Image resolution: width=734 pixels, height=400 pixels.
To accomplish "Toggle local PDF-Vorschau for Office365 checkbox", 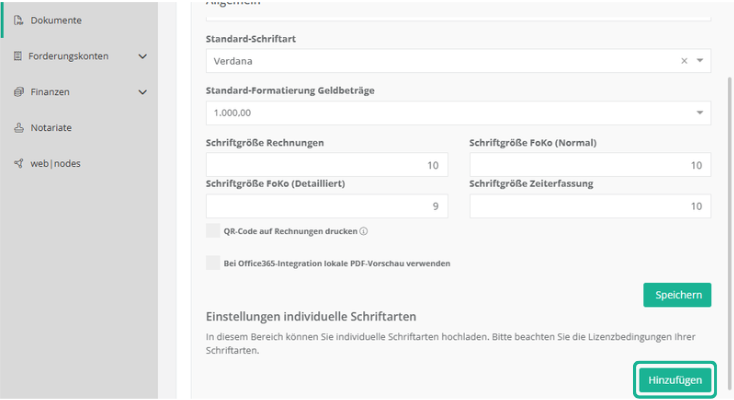I will [213, 263].
